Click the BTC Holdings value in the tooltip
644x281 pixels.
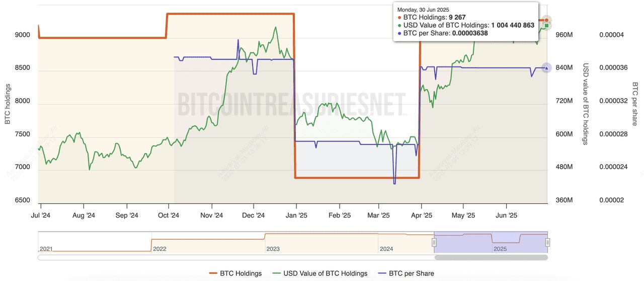coord(457,17)
